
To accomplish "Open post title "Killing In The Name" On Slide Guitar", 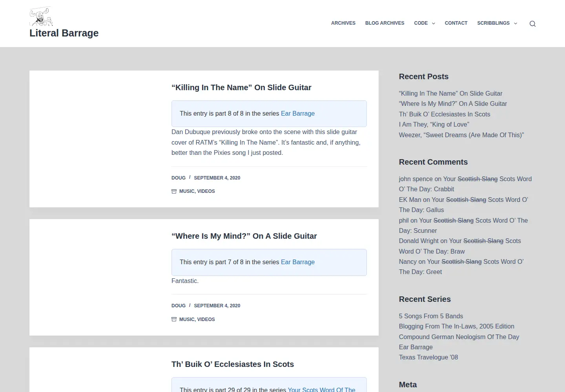I will (x=241, y=87).
